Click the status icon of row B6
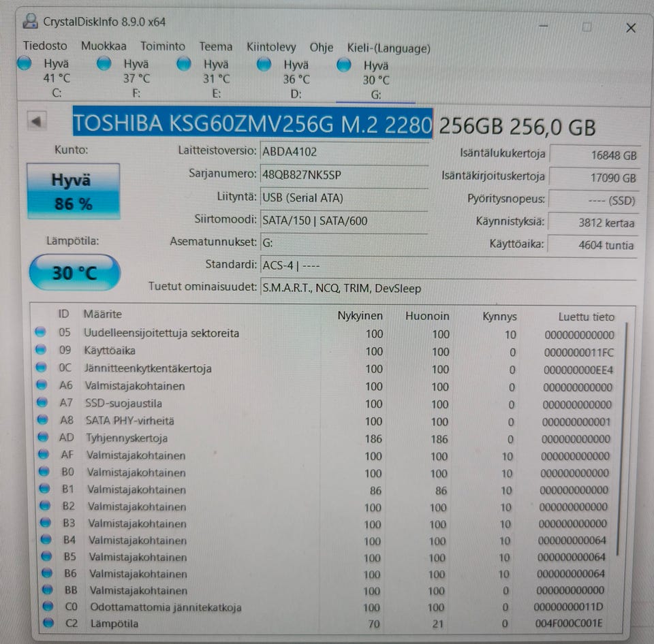 coord(47,574)
